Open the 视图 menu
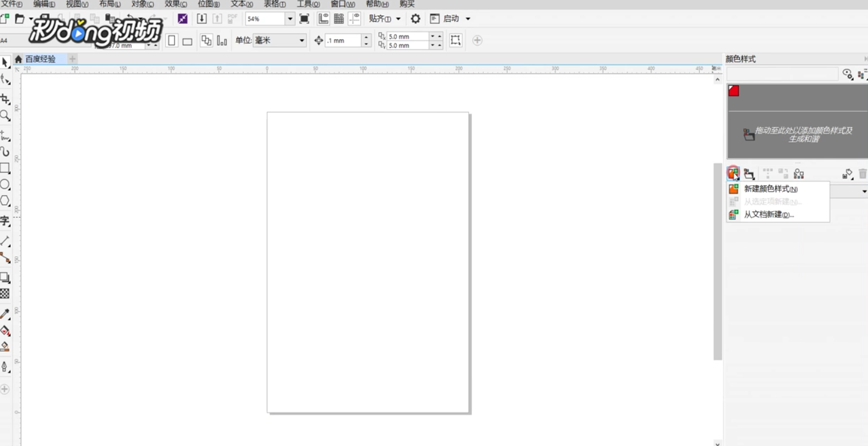The image size is (868, 446). coord(77,4)
